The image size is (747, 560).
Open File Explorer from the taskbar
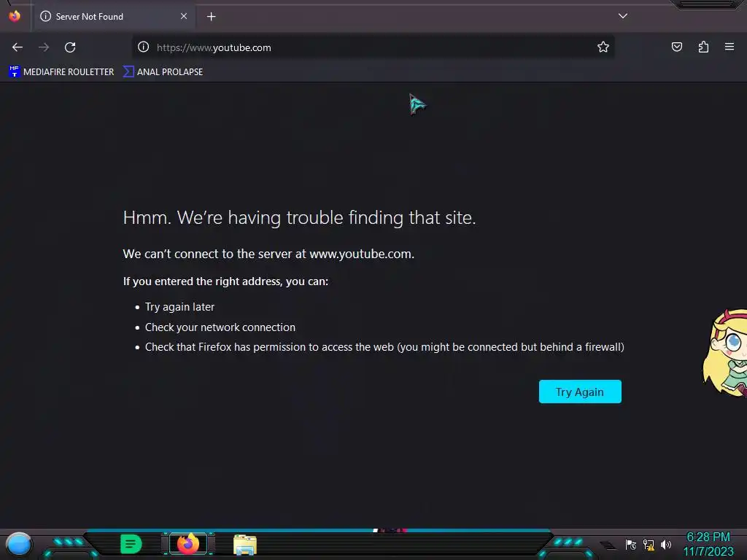tap(245, 545)
